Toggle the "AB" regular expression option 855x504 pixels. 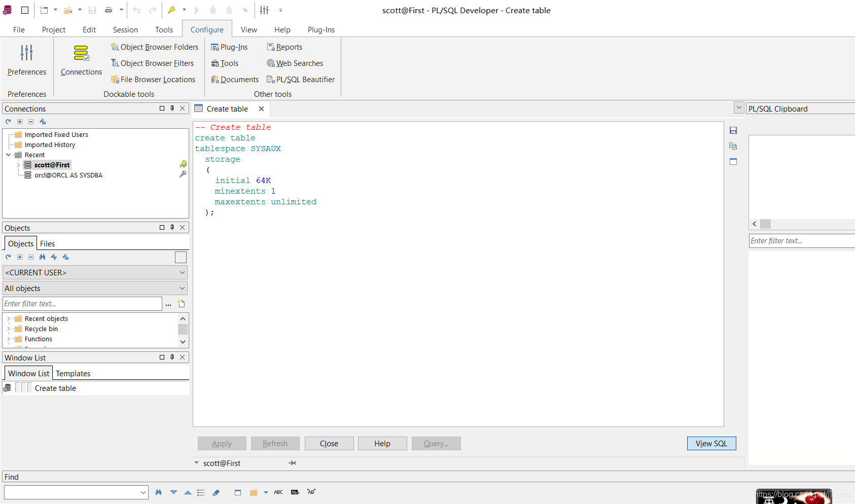pos(311,492)
